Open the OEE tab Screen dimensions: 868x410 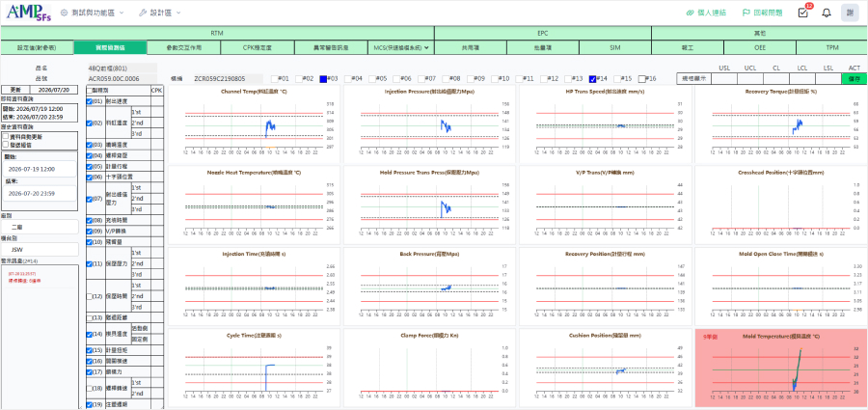[x=760, y=47]
